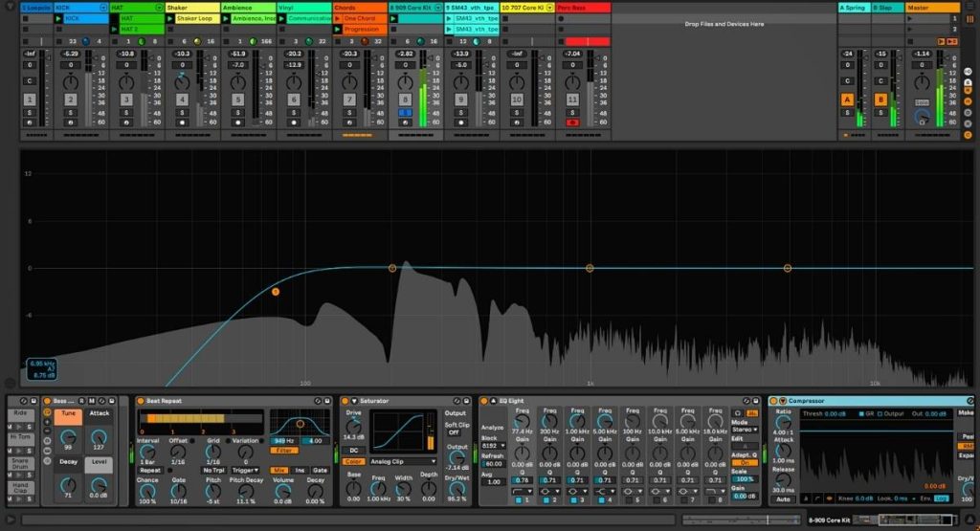Screen dimensions: 980x531
Task: Toggle EQ Eight headphone audition icon
Action: 738,413
